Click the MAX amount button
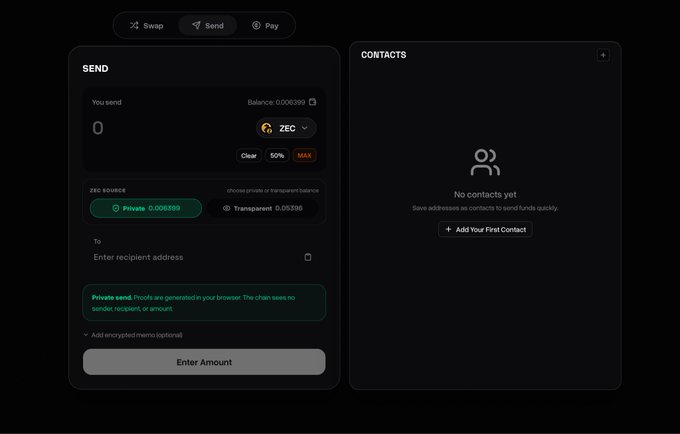The height and width of the screenshot is (434, 680). (x=304, y=156)
